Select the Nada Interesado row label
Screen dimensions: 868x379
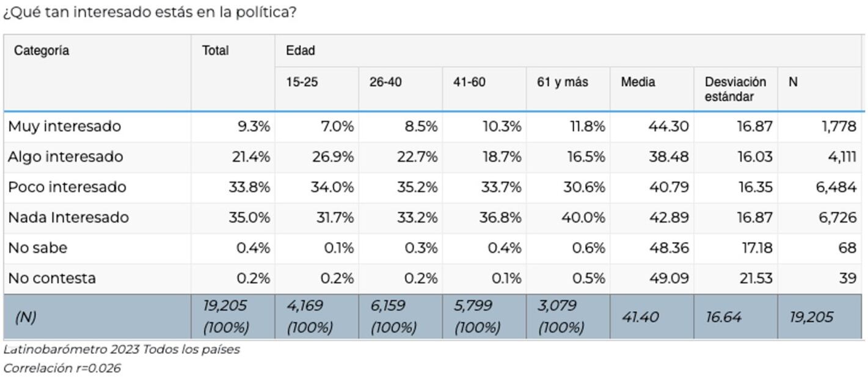[x=68, y=218]
